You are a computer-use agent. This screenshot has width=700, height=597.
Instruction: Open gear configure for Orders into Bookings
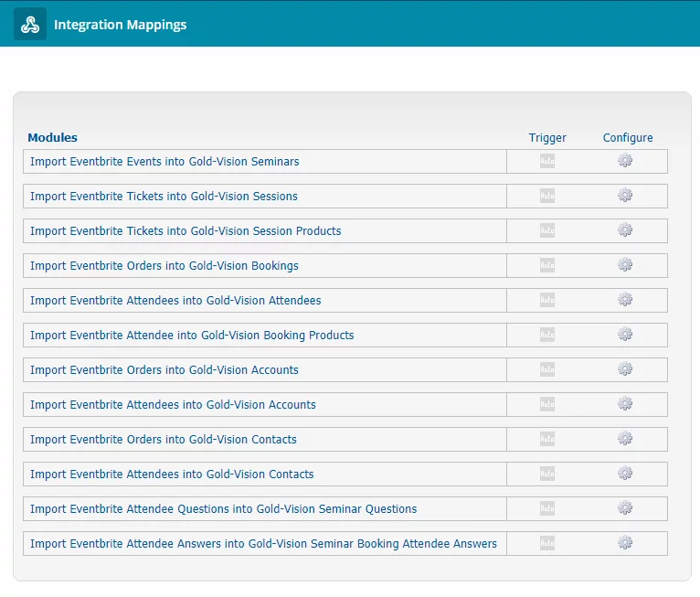point(625,265)
